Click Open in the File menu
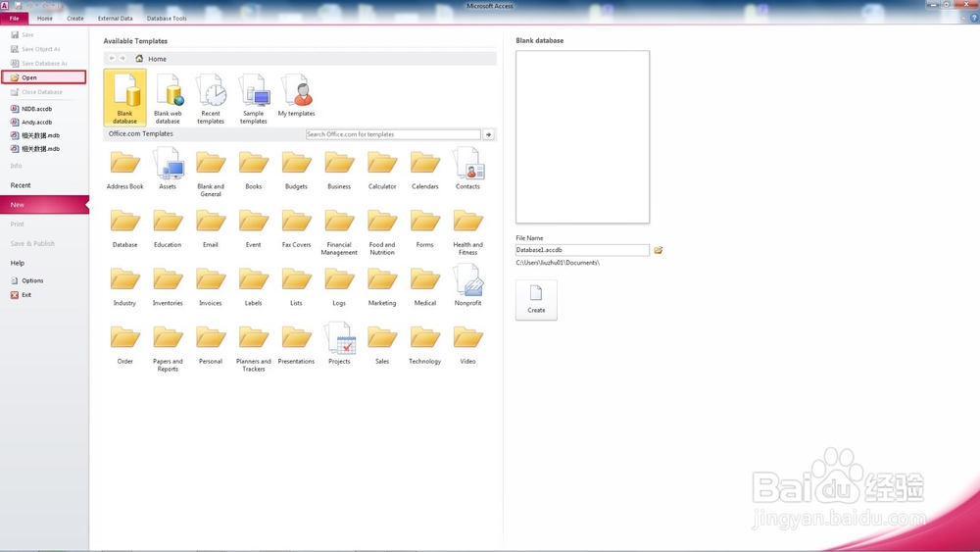The image size is (980, 552). click(x=44, y=77)
